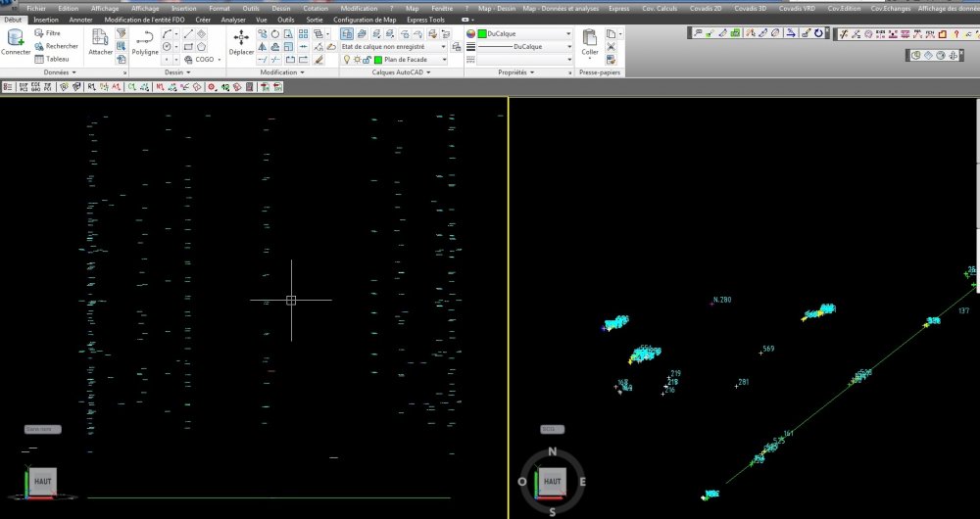Click the point labeled N.280

711,304
